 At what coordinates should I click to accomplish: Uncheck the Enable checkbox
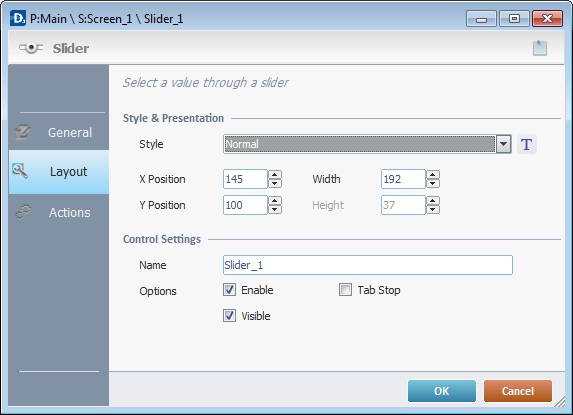tap(229, 290)
